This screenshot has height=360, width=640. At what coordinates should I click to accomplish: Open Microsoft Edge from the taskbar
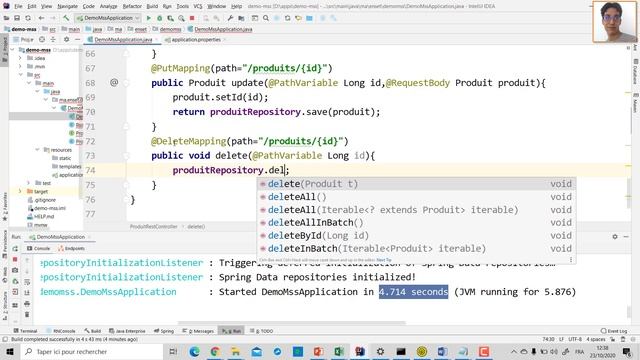(x=195, y=351)
